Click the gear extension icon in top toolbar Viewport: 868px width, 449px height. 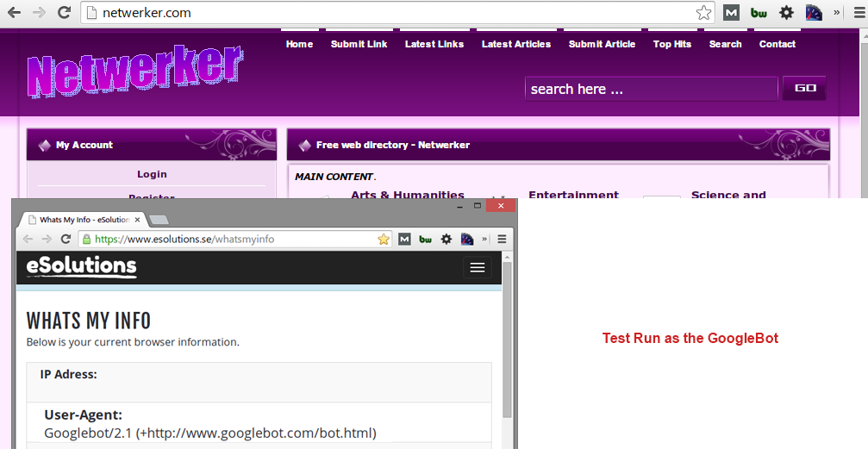tap(786, 13)
